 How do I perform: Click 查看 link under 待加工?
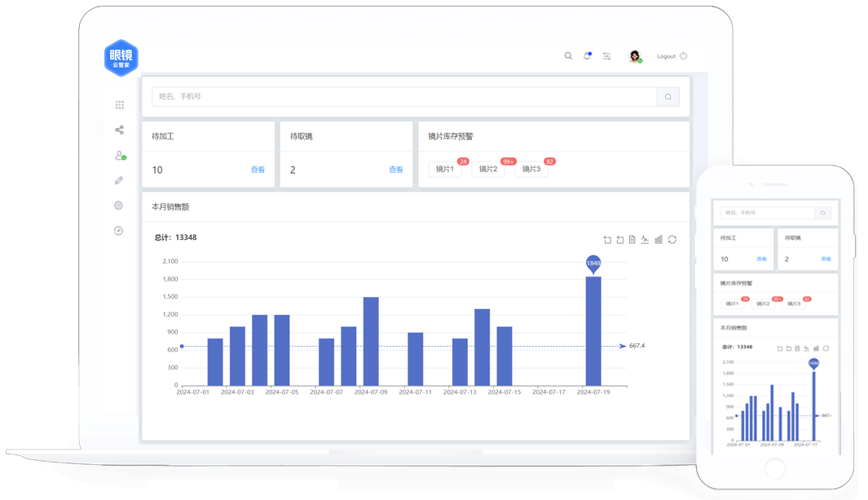coord(258,170)
